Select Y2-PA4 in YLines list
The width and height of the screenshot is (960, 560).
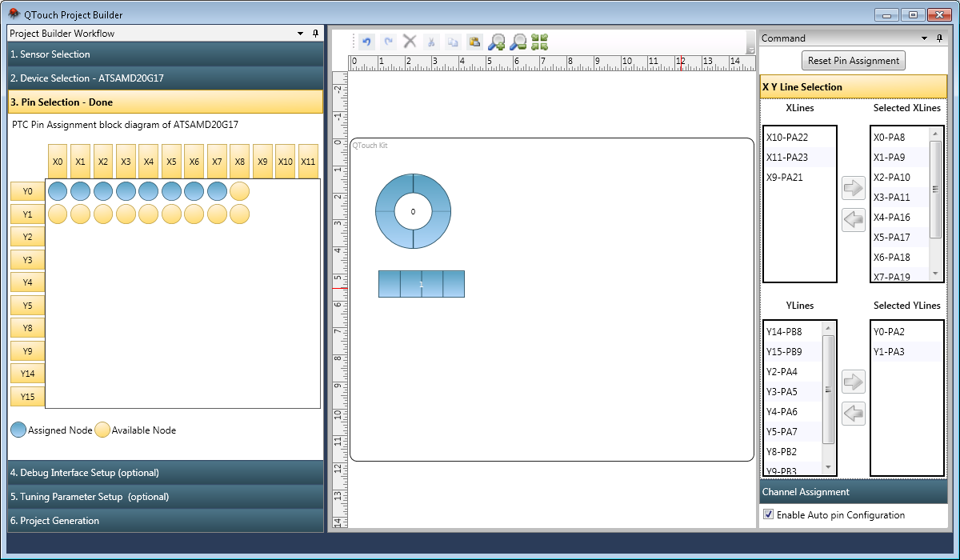click(x=794, y=371)
